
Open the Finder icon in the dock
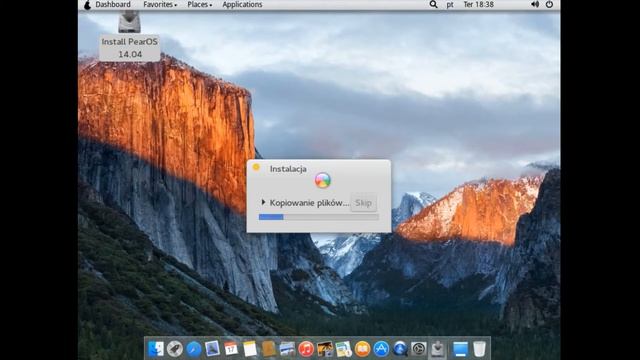coord(156,349)
